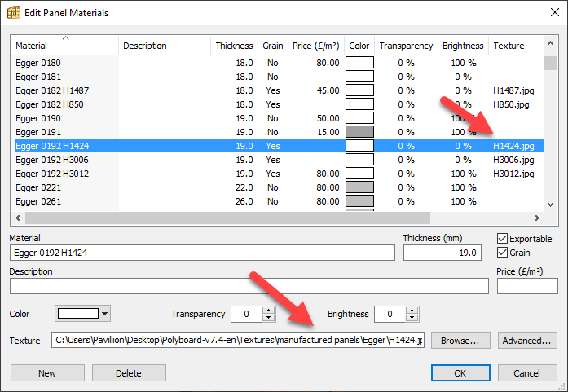The height and width of the screenshot is (392, 568).
Task: Confirm with the OK button
Action: click(460, 373)
